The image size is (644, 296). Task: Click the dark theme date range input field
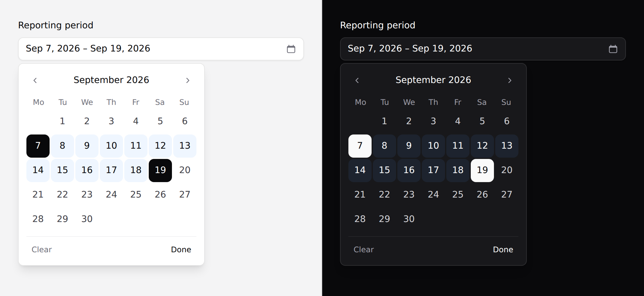[483, 49]
